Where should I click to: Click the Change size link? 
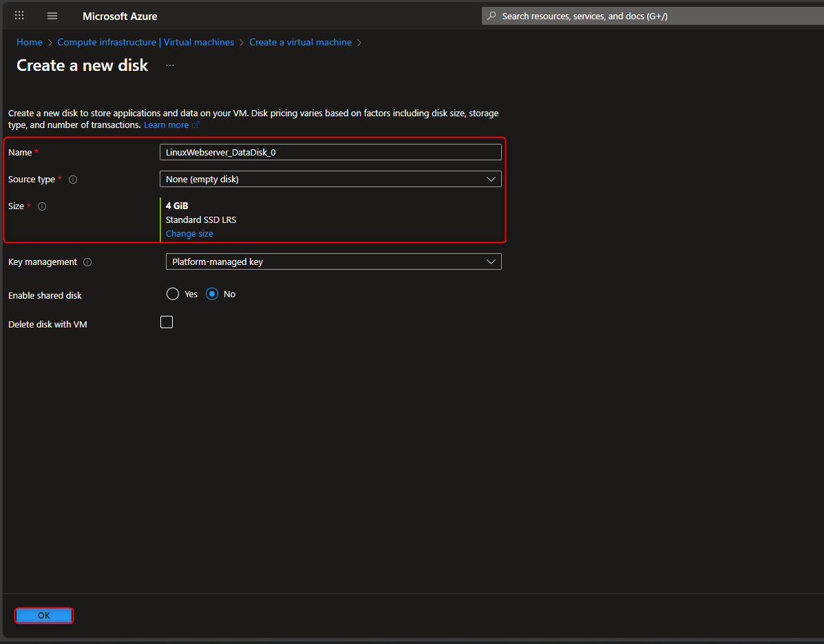189,233
